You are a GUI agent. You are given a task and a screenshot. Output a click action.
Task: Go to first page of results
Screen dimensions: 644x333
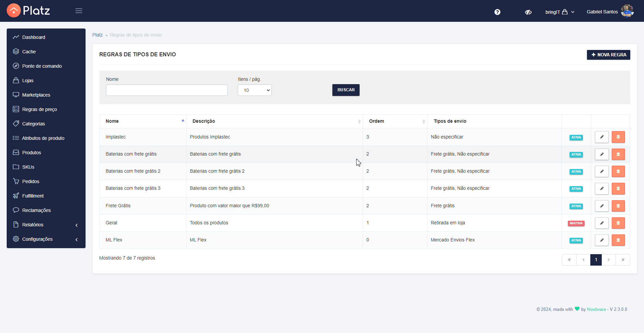click(569, 260)
